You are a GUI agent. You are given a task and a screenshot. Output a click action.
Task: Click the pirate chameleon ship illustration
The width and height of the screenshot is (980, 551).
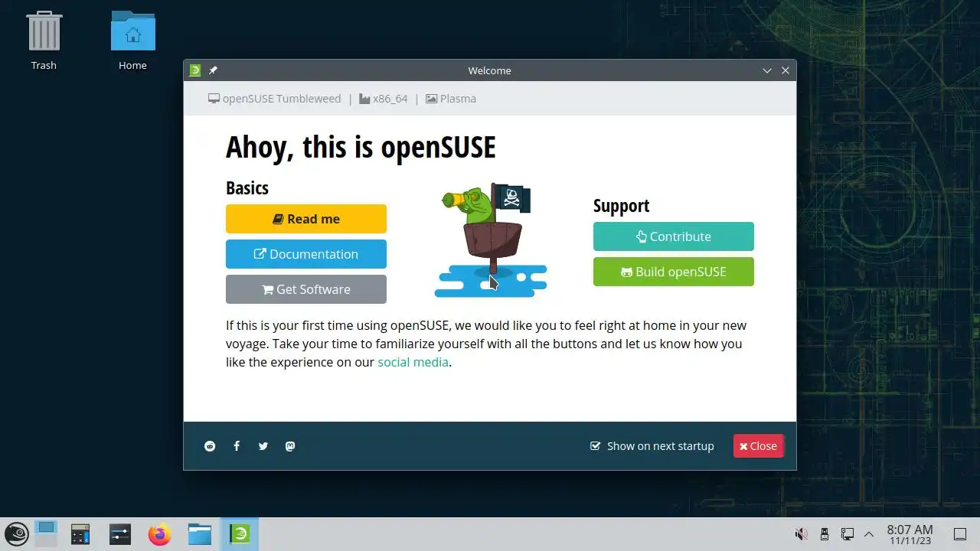(490, 240)
